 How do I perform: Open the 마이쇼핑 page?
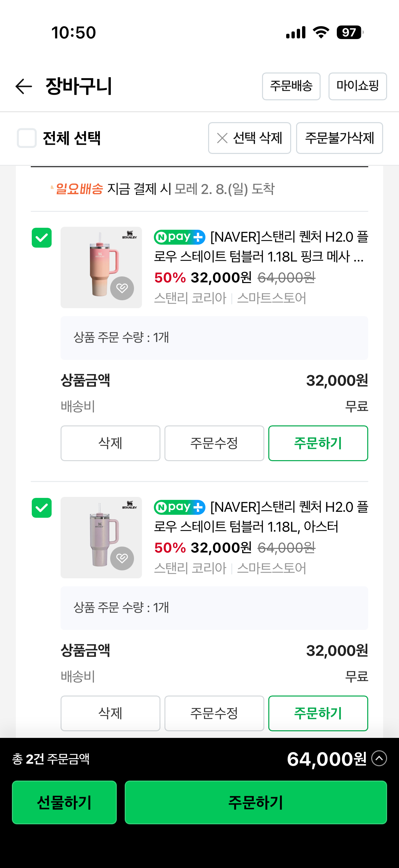pos(357,86)
